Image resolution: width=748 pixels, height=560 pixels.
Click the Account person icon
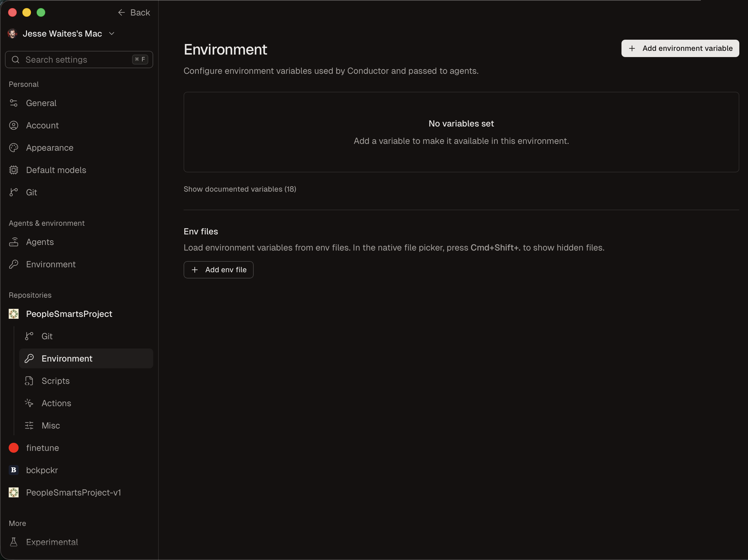pyautogui.click(x=14, y=126)
